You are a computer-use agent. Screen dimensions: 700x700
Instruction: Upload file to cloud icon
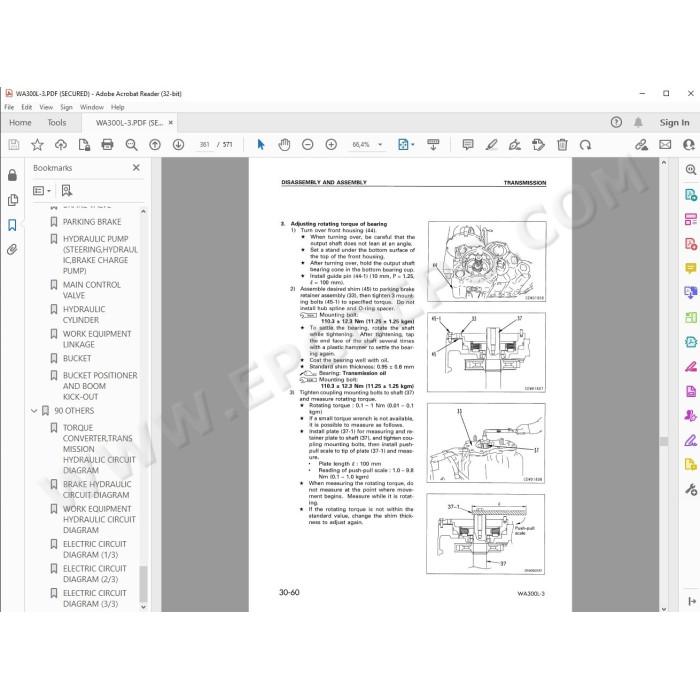(61, 145)
